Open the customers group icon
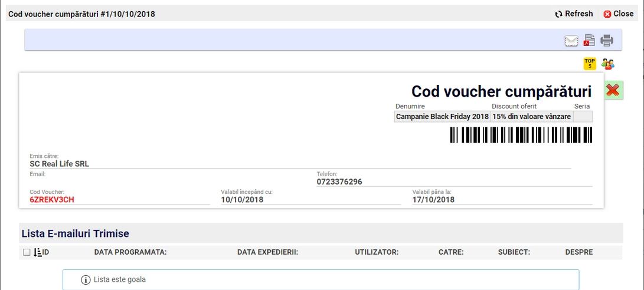 pyautogui.click(x=607, y=64)
